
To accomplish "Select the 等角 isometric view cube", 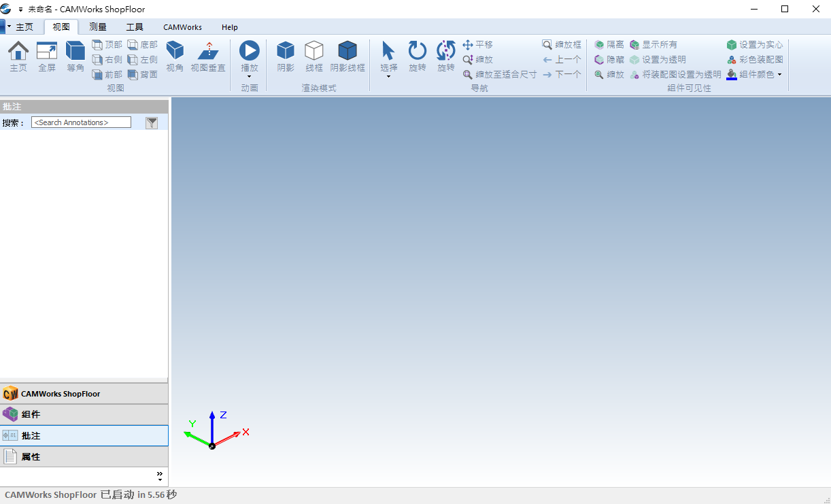I will tap(75, 52).
